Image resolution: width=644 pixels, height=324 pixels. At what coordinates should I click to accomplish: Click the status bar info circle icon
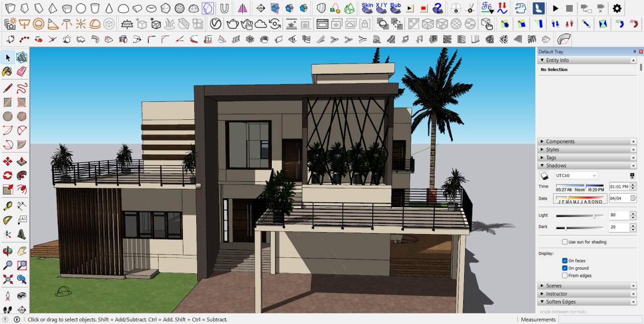click(x=17, y=320)
